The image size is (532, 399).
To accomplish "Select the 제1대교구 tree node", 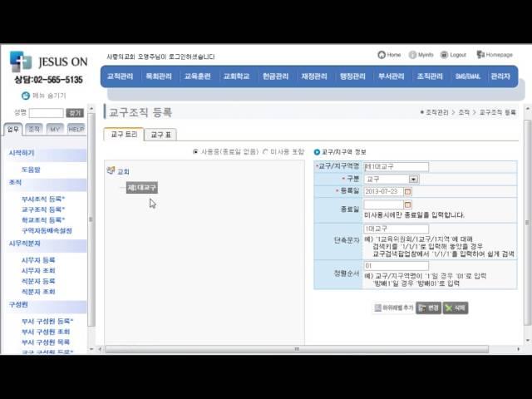I will pos(142,187).
